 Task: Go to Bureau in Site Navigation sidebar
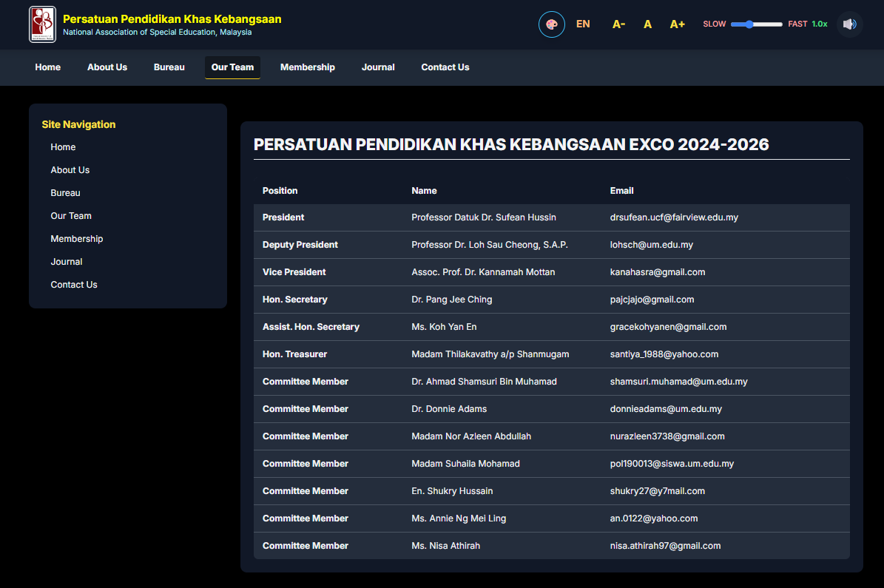click(x=65, y=193)
